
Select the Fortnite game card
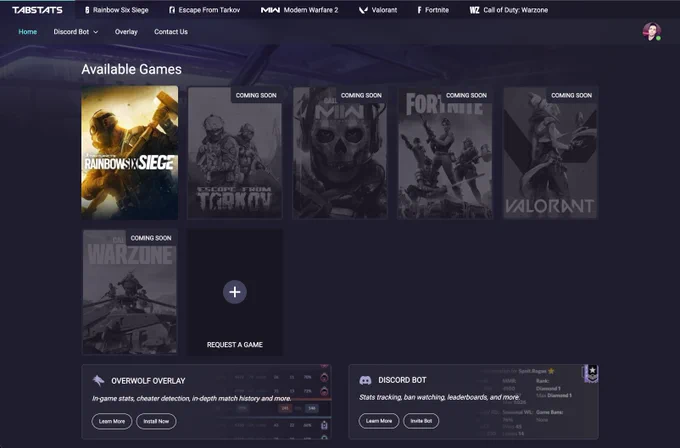(445, 152)
